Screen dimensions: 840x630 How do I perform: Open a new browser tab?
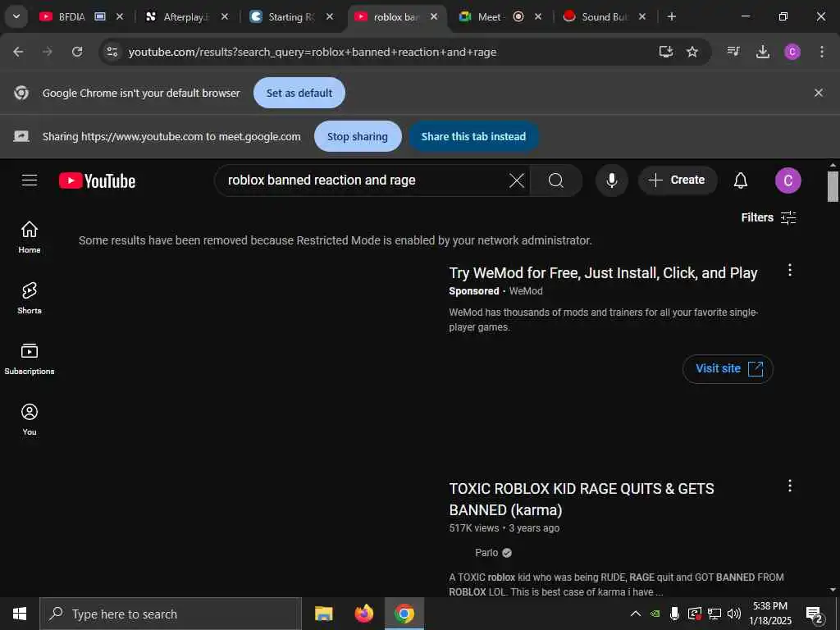click(x=672, y=16)
